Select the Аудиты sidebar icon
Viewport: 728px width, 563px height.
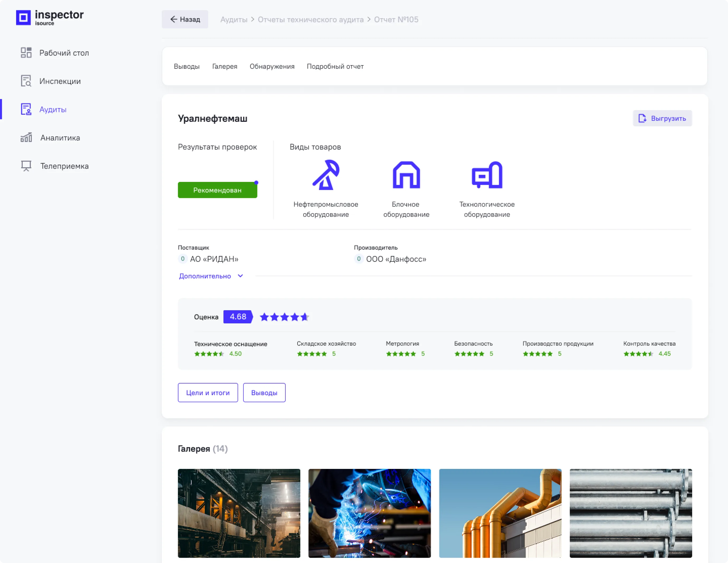click(x=26, y=109)
